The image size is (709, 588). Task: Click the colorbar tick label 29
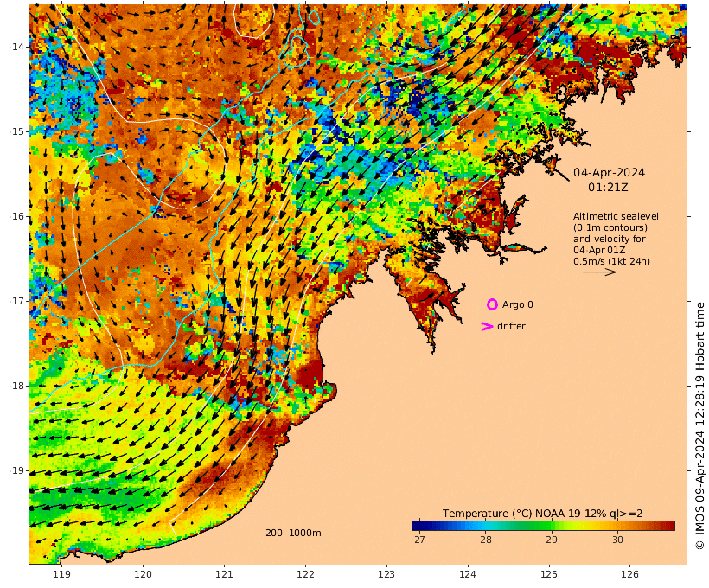click(x=551, y=540)
